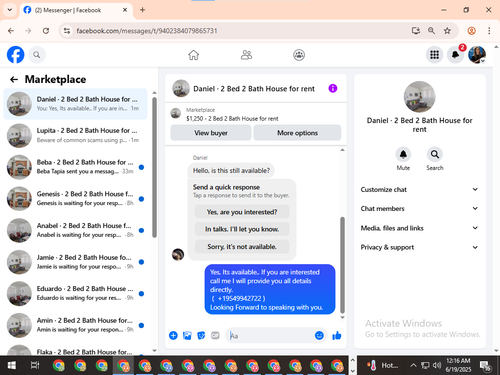Send quick reply In talks. I'll let you know.
500x375 pixels.
coord(242,229)
